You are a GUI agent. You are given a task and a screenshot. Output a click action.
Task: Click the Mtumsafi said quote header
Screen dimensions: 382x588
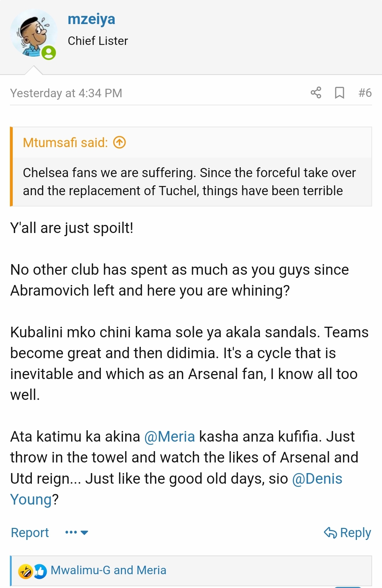click(65, 142)
